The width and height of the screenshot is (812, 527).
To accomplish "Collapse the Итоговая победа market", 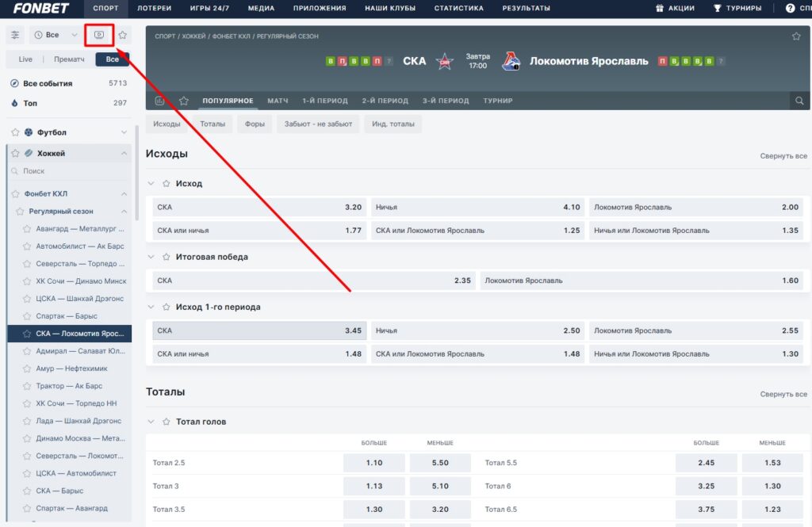I will click(152, 257).
